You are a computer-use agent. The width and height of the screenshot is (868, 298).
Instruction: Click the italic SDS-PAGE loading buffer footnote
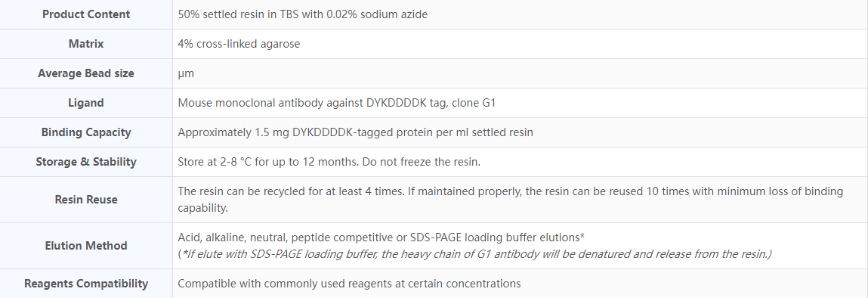[x=474, y=254]
